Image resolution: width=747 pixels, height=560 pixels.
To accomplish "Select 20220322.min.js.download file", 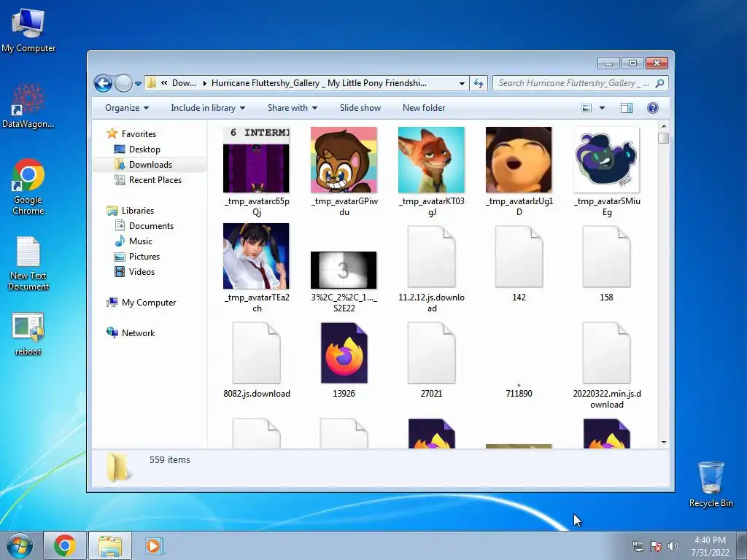I will coord(606,365).
